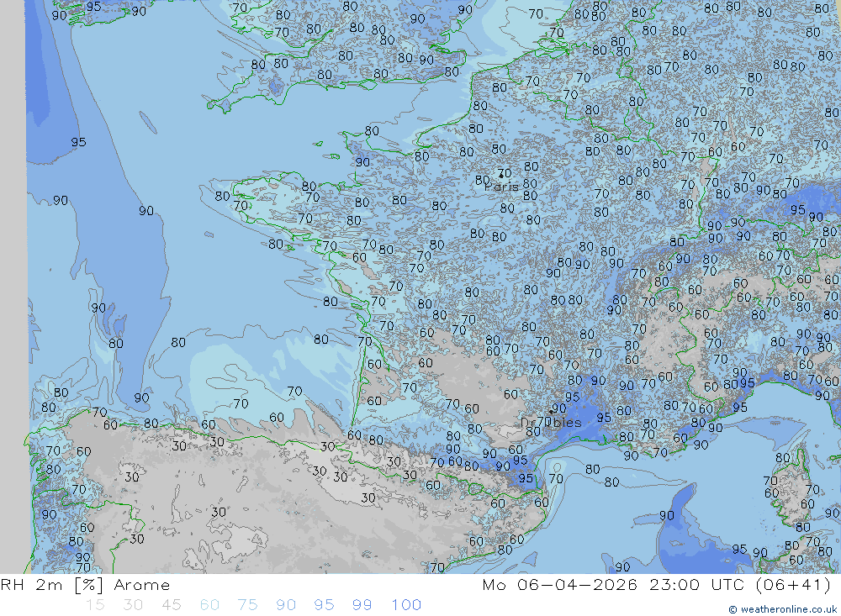This screenshot has width=841, height=616.
Task: Select the 60 value in legend
Action: point(209,605)
